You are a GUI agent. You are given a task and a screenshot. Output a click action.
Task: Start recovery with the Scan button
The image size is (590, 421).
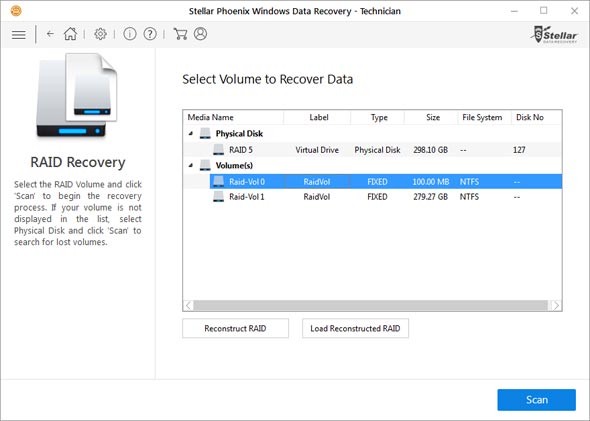537,400
